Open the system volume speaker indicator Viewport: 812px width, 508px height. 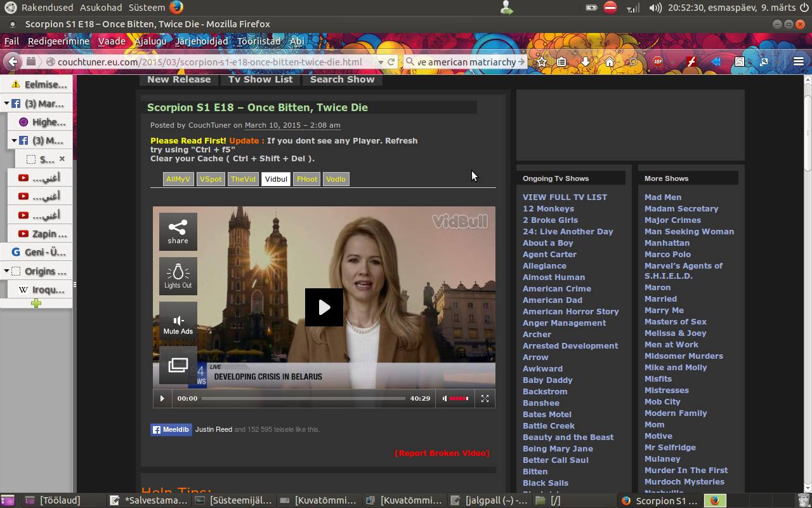point(656,8)
